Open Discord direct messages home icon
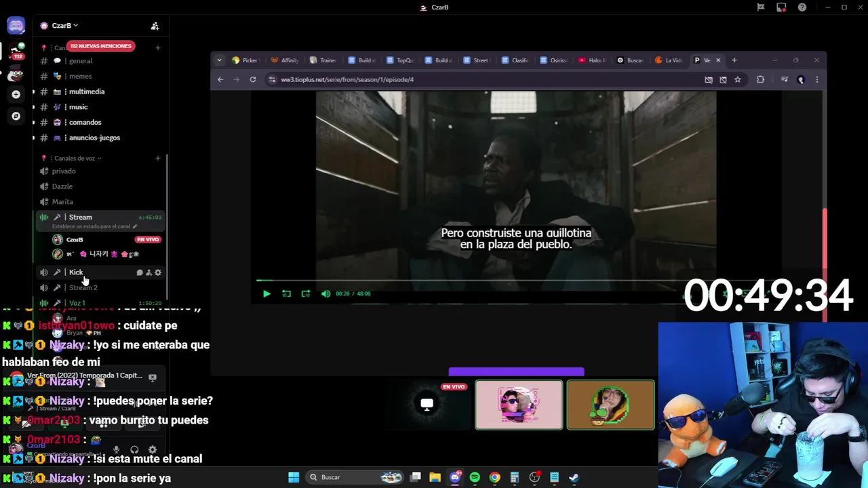 pyautogui.click(x=16, y=26)
